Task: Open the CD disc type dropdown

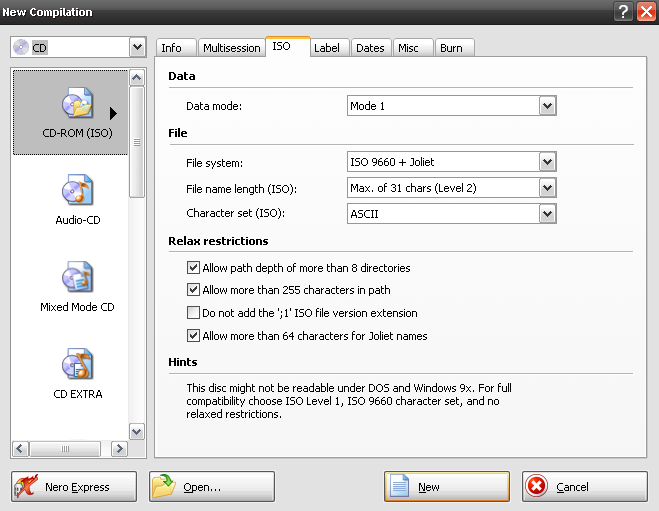Action: pos(137,47)
